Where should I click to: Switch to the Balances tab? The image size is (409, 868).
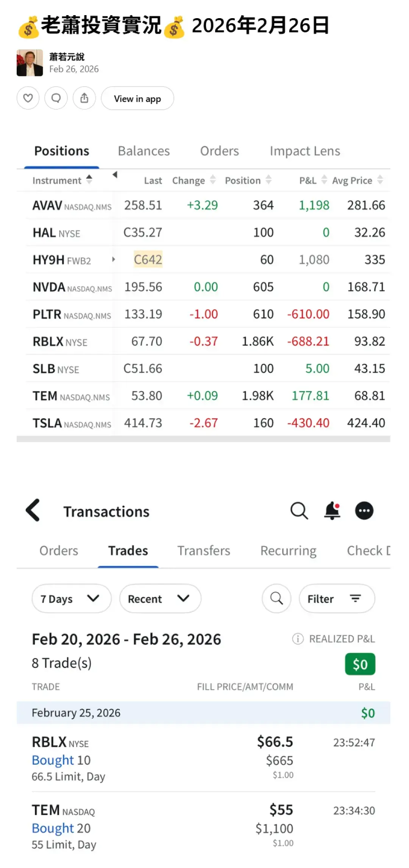coord(144,151)
